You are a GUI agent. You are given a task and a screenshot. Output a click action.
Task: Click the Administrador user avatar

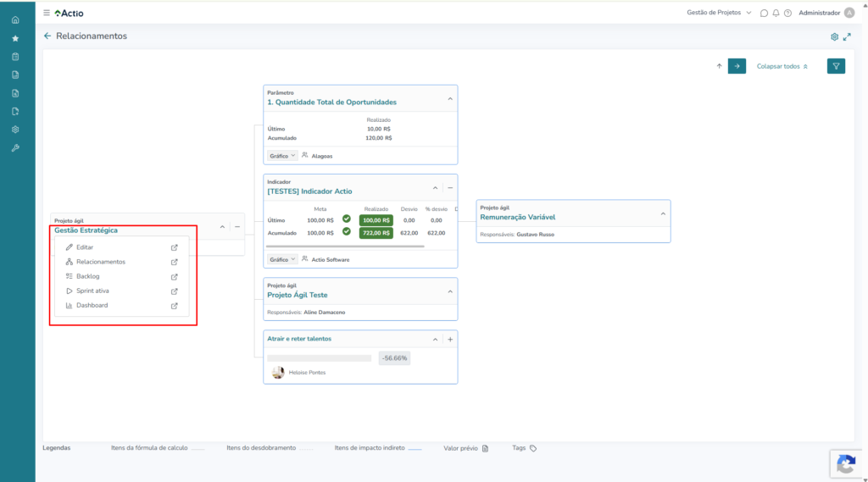(849, 13)
